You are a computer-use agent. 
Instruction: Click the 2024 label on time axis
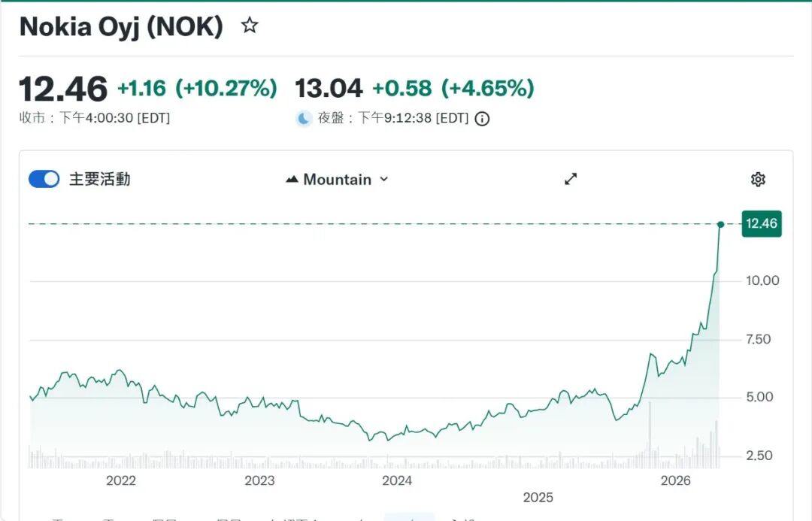coord(397,481)
